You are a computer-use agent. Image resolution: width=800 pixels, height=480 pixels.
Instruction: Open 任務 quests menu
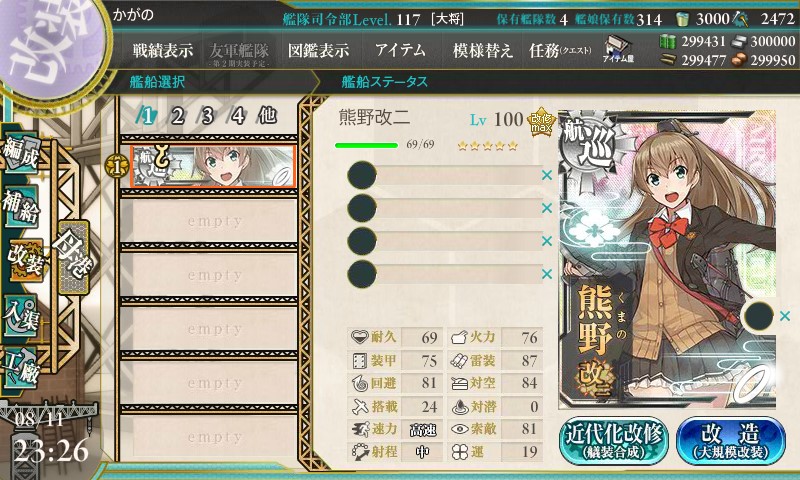pyautogui.click(x=560, y=50)
